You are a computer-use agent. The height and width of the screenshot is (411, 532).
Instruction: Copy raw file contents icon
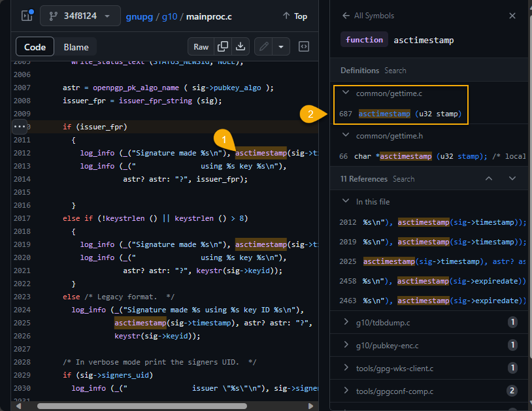[223, 46]
